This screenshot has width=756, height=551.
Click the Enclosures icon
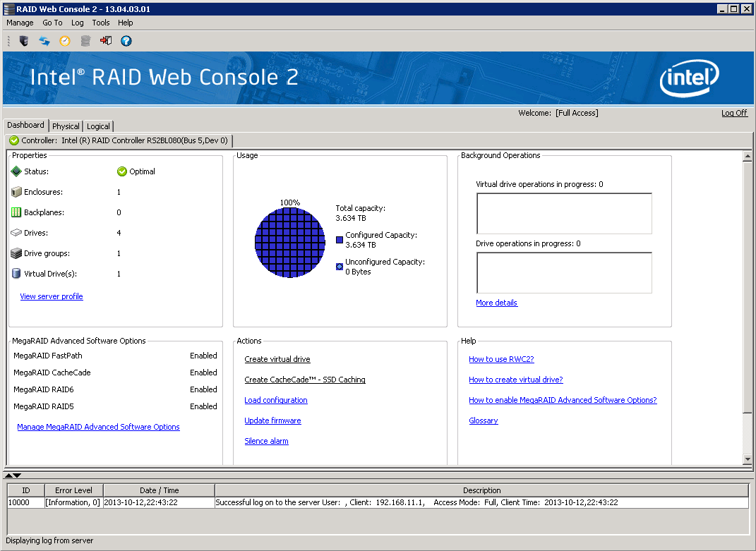tap(16, 192)
